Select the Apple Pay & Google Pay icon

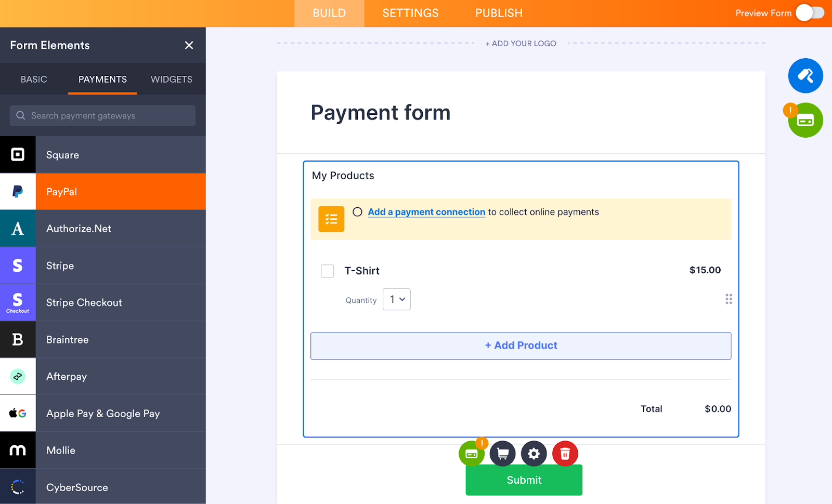[x=18, y=413]
